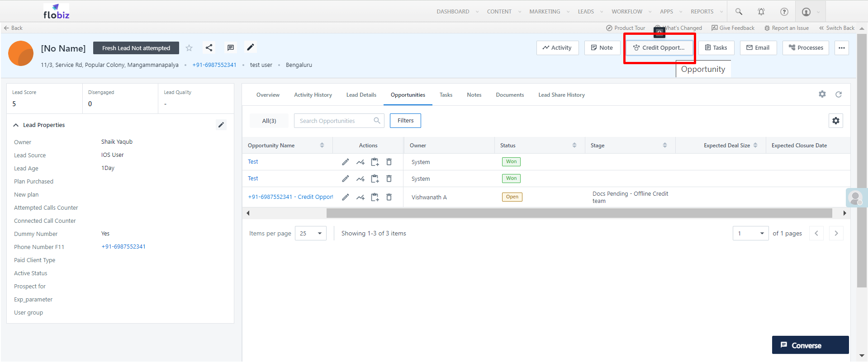Open Items per page dropdown

pos(311,233)
